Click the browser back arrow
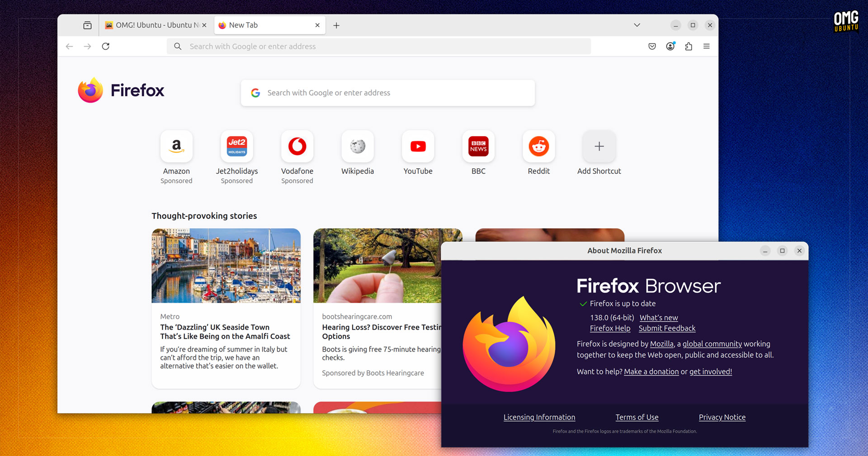Image resolution: width=868 pixels, height=456 pixels. click(x=69, y=46)
